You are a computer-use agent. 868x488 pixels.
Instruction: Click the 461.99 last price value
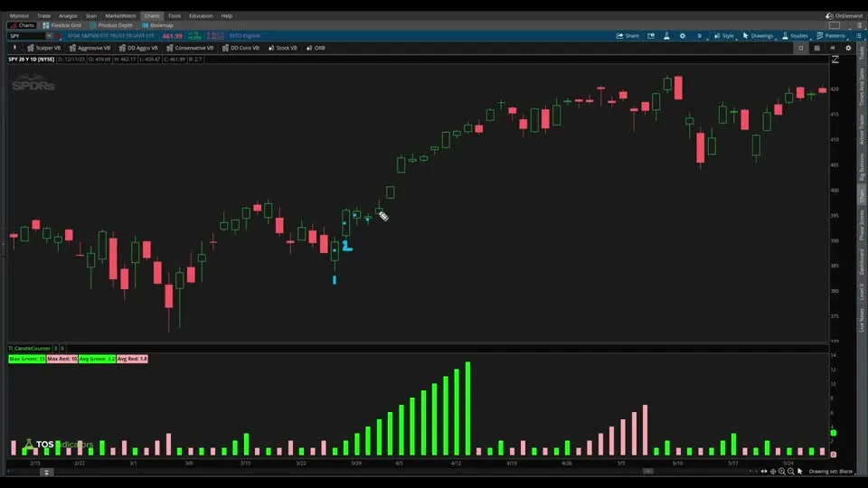[x=172, y=36]
